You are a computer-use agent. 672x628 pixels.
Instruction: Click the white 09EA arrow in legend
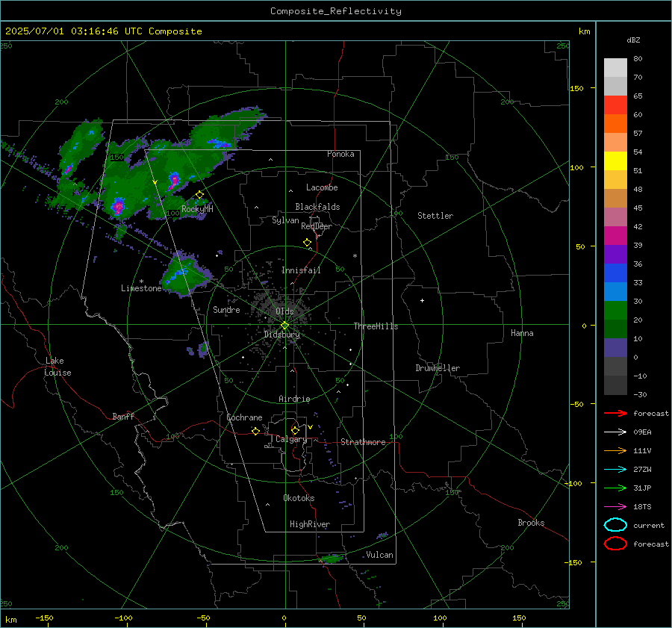[x=615, y=432]
